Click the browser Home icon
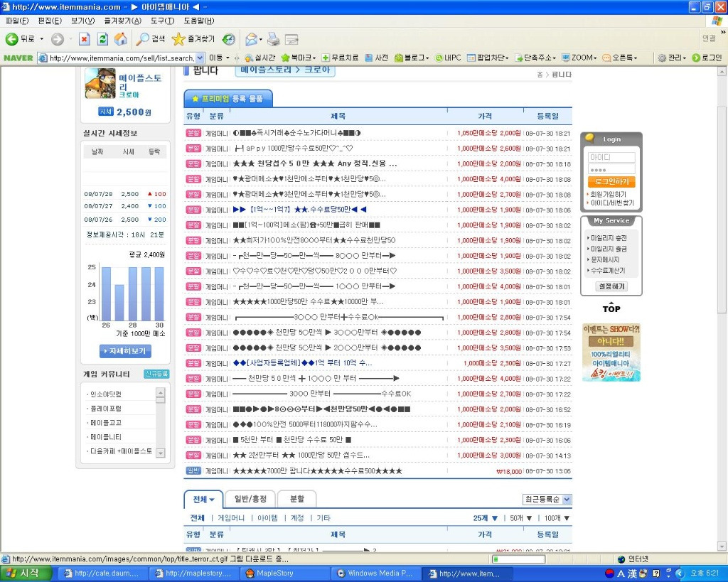 tap(121, 39)
